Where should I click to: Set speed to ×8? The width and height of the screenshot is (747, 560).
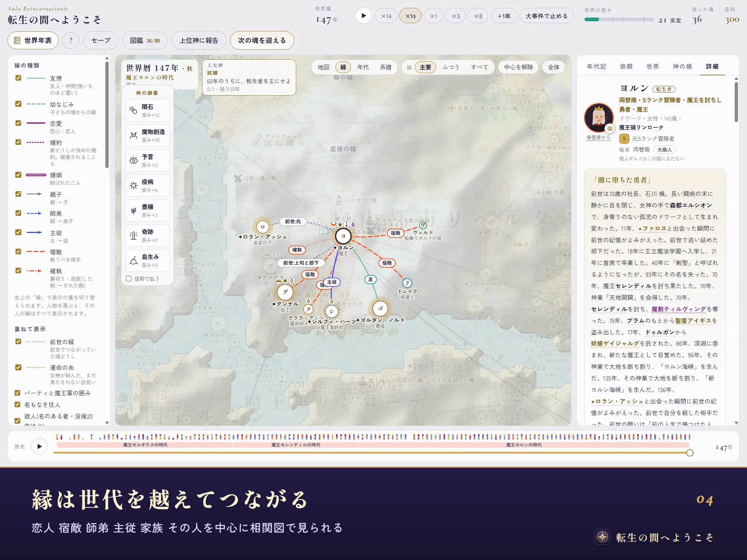[x=478, y=16]
